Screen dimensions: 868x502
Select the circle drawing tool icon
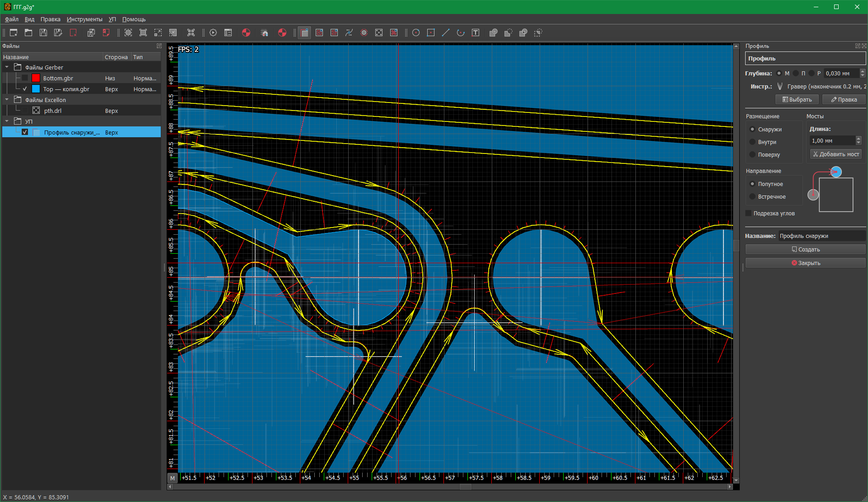point(416,33)
